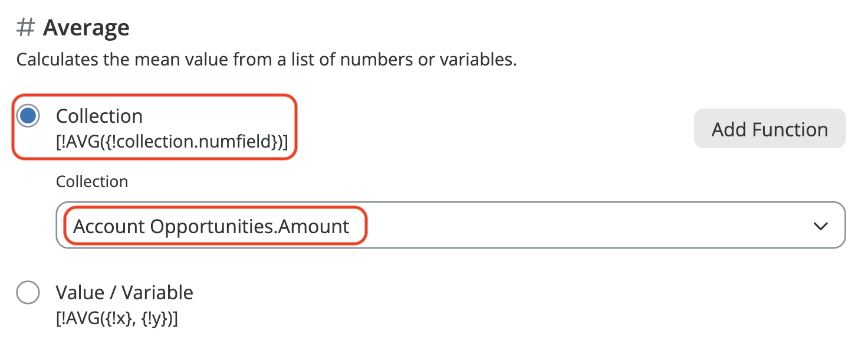This screenshot has height=353, width=868.
Task: Click the hash icon beside Average
Action: (x=26, y=28)
